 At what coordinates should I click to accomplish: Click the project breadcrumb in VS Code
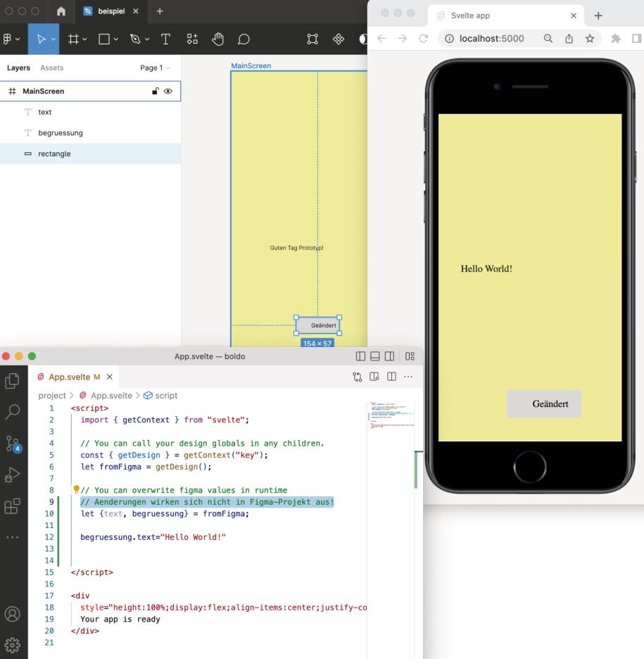pos(52,396)
